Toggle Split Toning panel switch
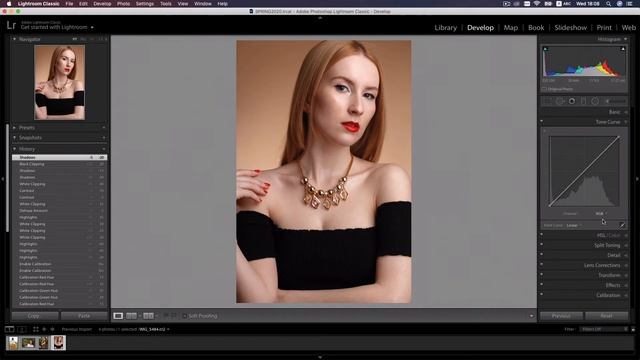The image size is (640, 360). [x=542, y=244]
